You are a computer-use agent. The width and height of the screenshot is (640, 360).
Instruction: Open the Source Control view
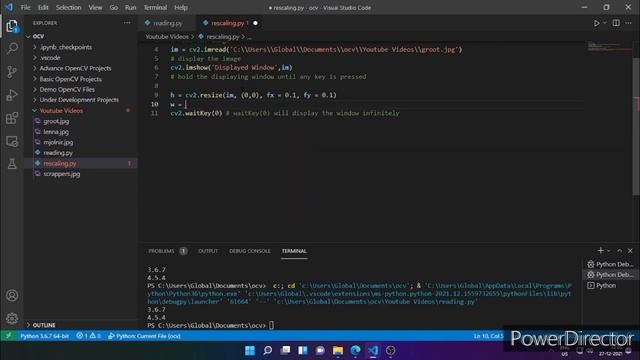(12, 72)
